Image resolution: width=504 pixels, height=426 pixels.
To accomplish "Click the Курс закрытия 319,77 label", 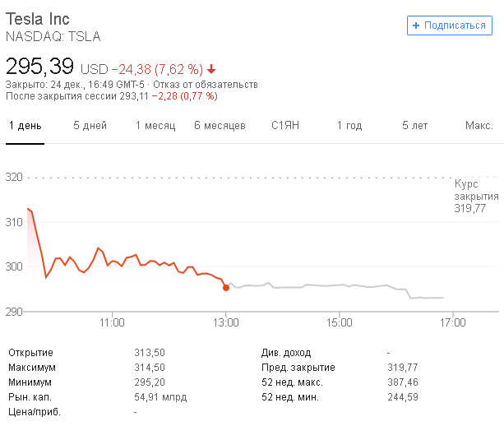I will [x=476, y=197].
